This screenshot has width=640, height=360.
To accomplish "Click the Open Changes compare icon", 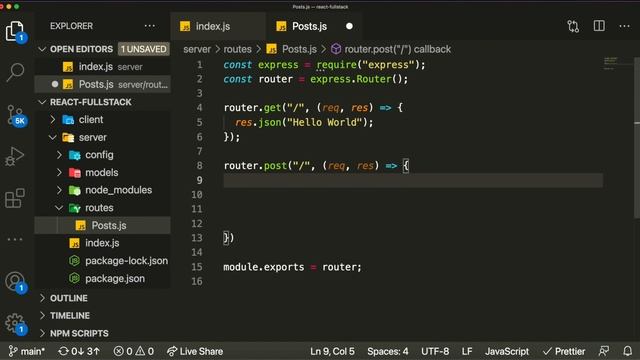I will click(x=573, y=26).
